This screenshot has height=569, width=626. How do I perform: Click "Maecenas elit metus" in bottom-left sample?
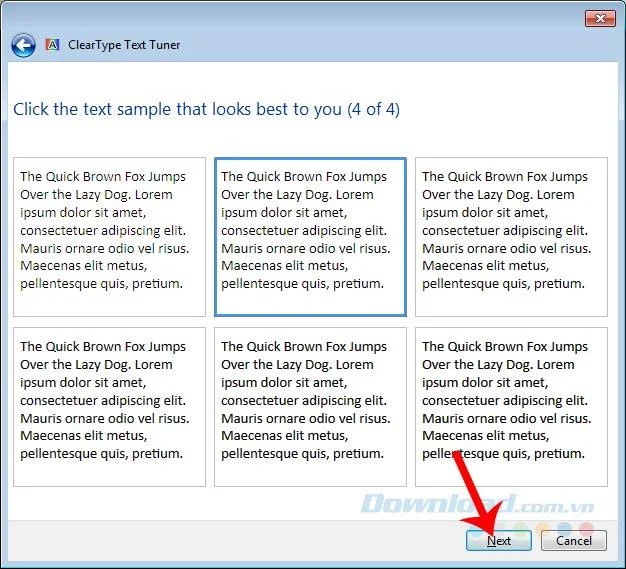pos(84,436)
